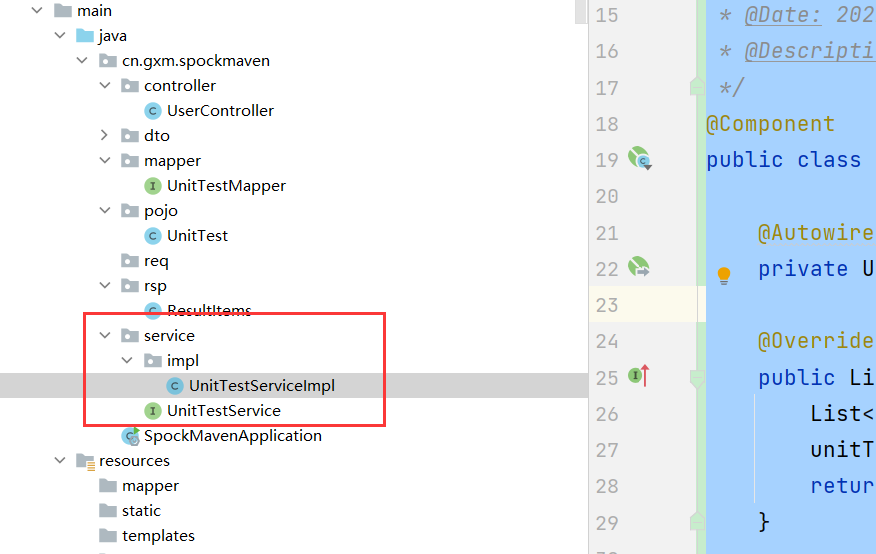
Task: Click the UserController class icon
Action: pyautogui.click(x=153, y=111)
